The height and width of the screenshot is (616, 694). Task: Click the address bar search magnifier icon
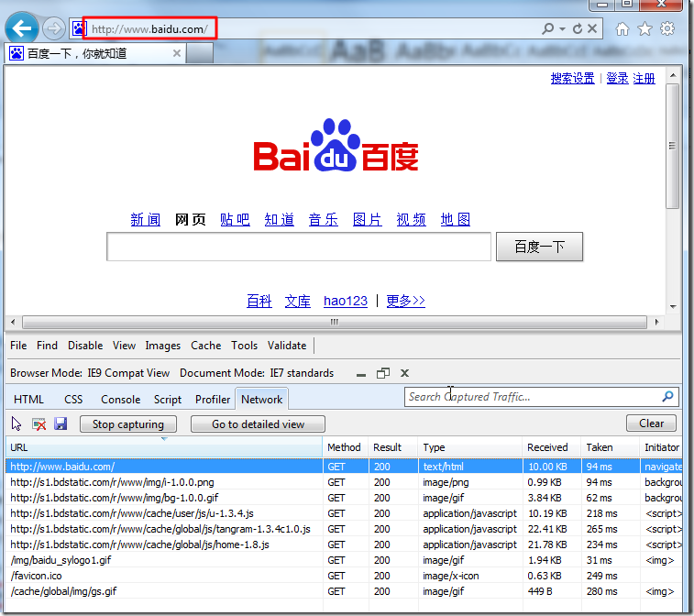coord(547,28)
